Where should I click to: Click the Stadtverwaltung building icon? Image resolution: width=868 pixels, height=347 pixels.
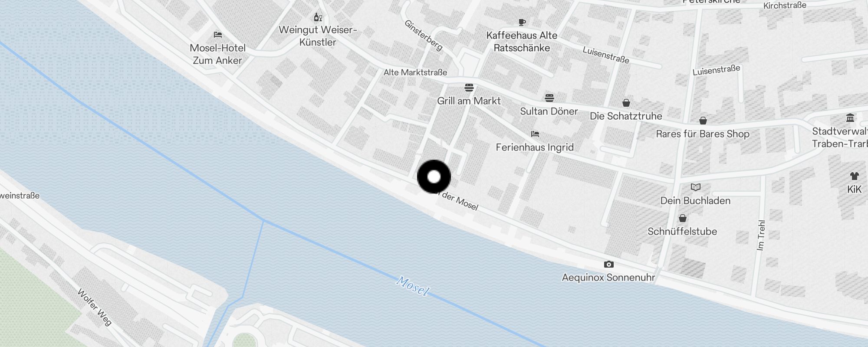(850, 118)
